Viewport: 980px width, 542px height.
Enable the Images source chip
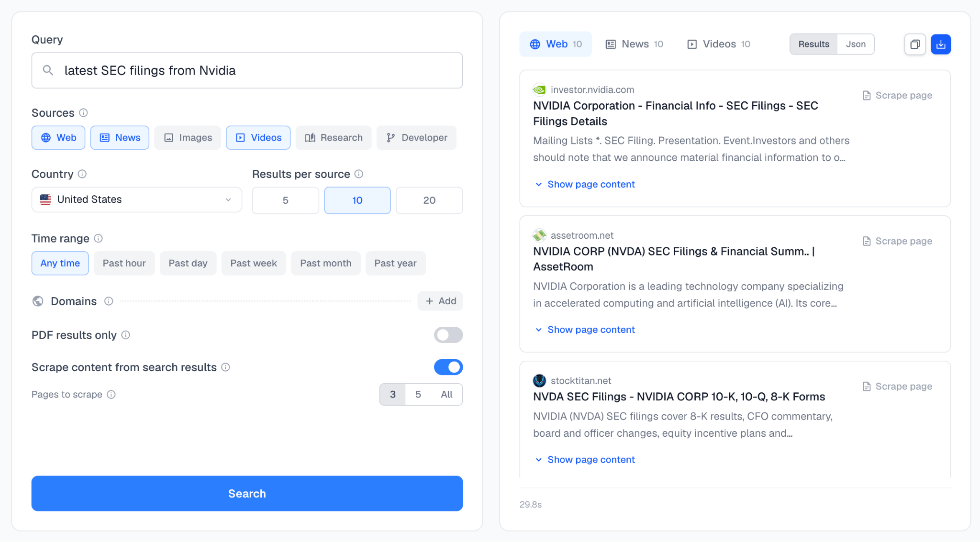click(x=188, y=138)
